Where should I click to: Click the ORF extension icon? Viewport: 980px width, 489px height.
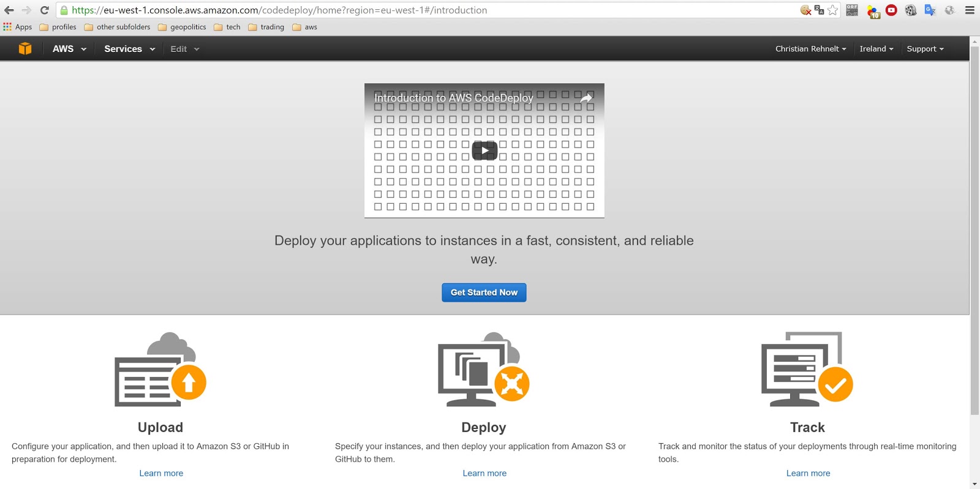click(x=852, y=10)
